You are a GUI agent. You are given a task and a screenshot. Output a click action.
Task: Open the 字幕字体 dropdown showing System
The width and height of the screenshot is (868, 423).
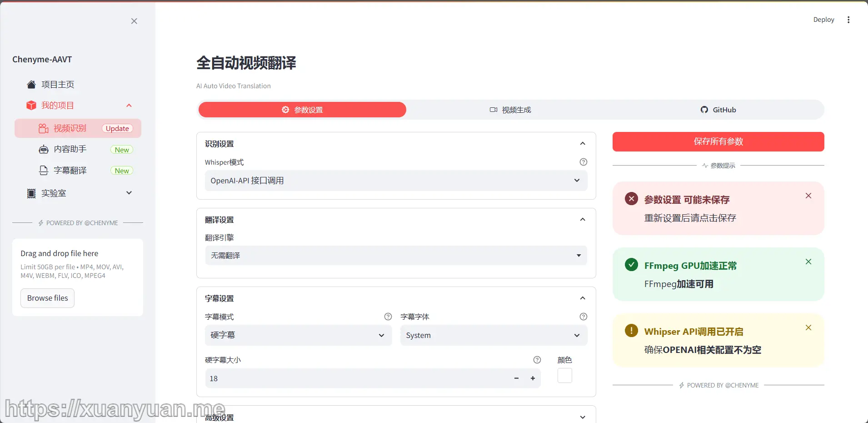pos(494,335)
